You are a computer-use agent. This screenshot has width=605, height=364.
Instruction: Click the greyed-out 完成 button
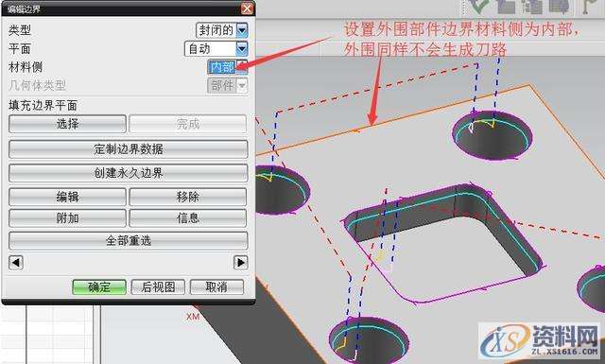(x=187, y=124)
